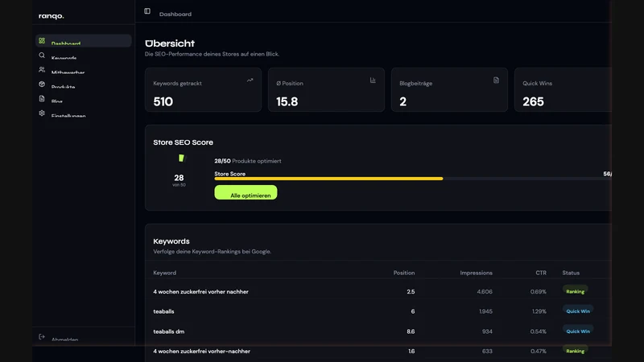Click the Blog document icon
644x362 pixels.
(42, 98)
